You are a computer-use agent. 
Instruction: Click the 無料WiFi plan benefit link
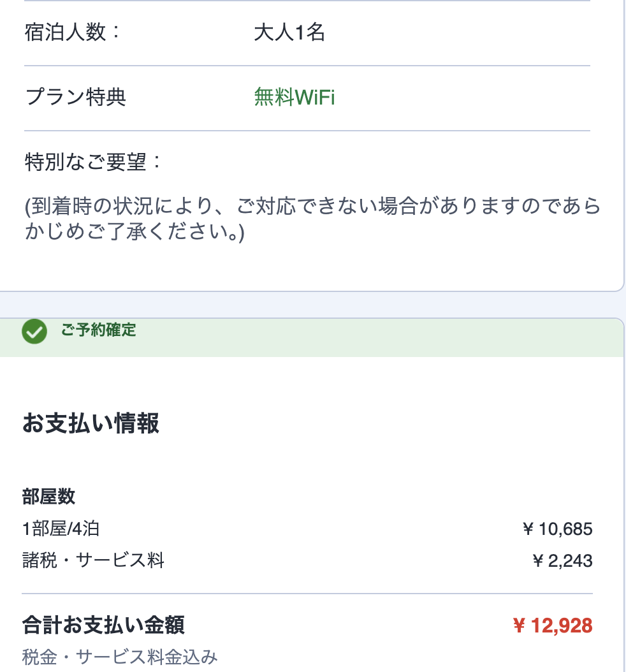tap(295, 98)
